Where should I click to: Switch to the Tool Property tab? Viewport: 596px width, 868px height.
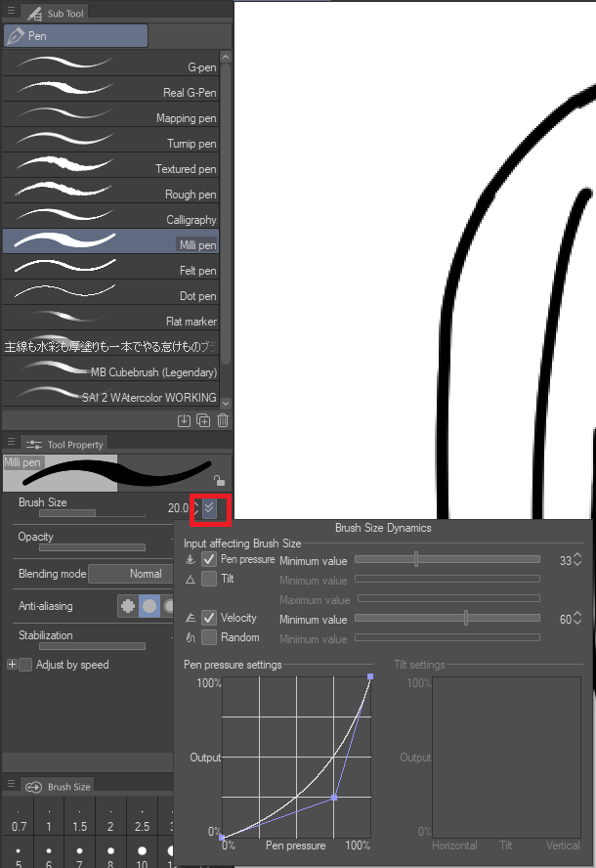click(x=64, y=444)
